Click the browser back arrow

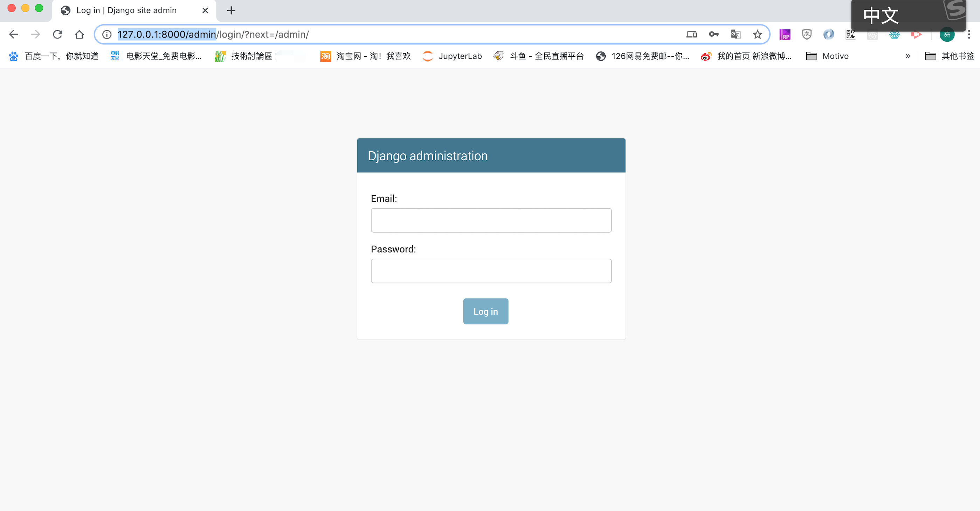pos(14,35)
